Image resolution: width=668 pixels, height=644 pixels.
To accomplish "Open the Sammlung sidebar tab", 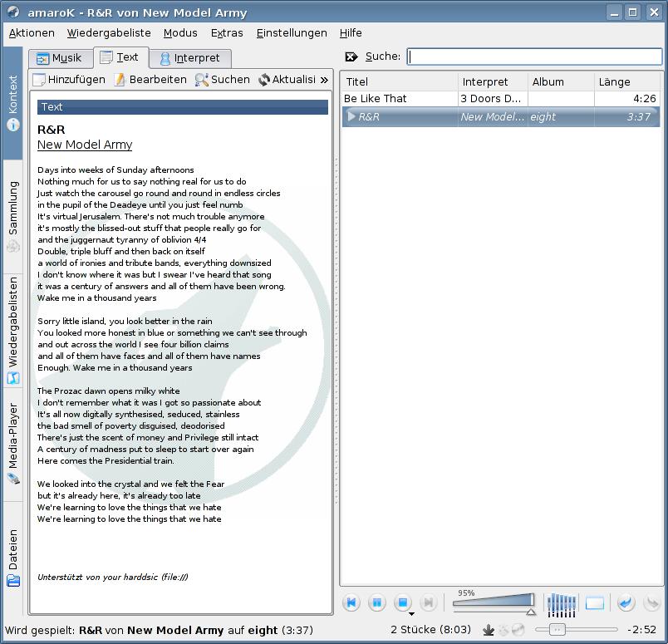I will [x=12, y=216].
